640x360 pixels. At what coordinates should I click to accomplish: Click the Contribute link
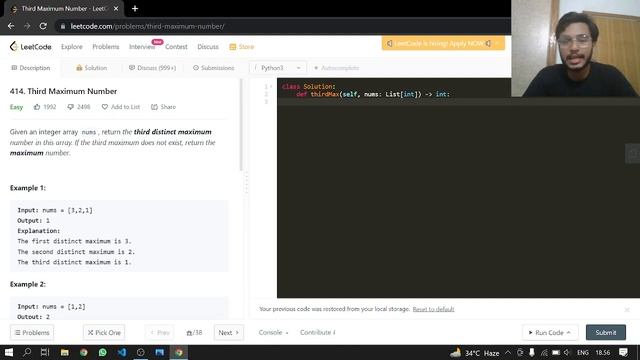[x=318, y=333]
